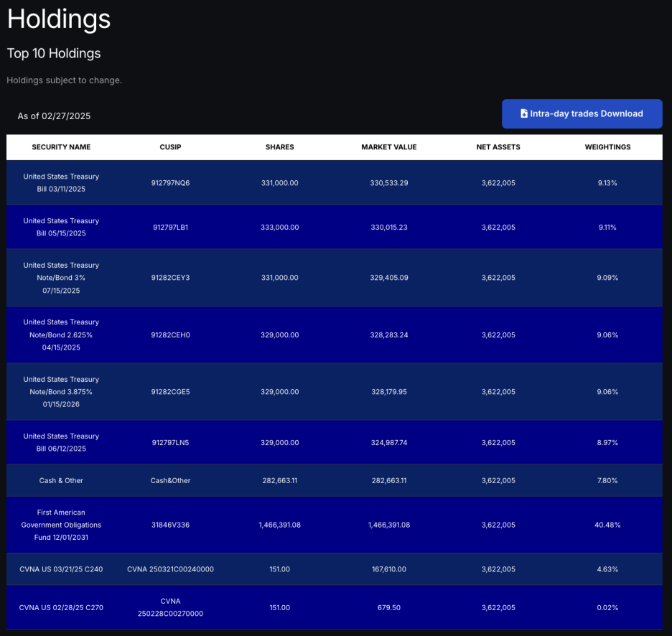672x636 pixels.
Task: Click United States Treasury Bill 06/12/2025
Action: coord(61,442)
